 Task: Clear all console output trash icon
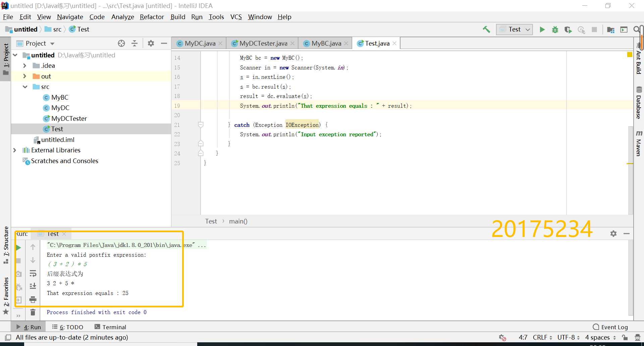(33, 312)
